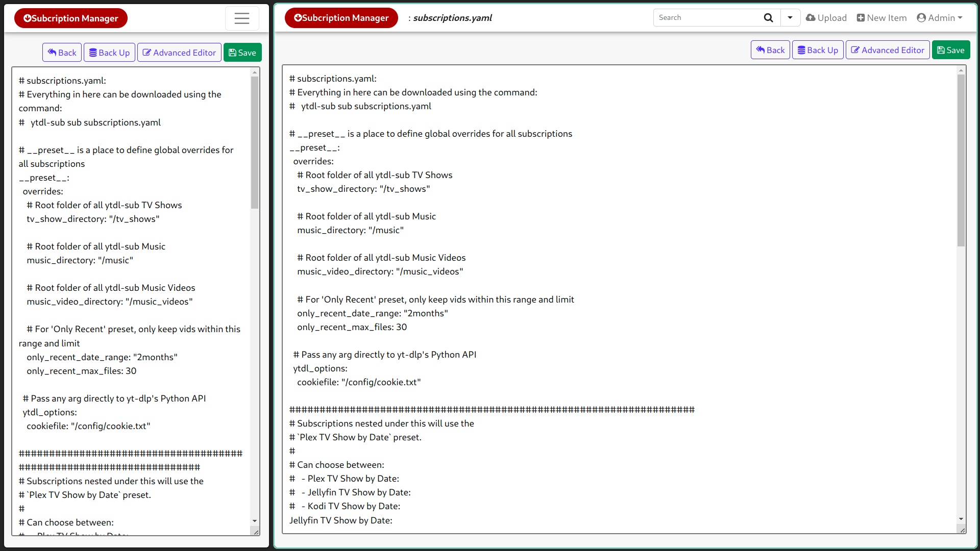The height and width of the screenshot is (551, 980).
Task: Click Back Up in right panel
Action: [818, 50]
